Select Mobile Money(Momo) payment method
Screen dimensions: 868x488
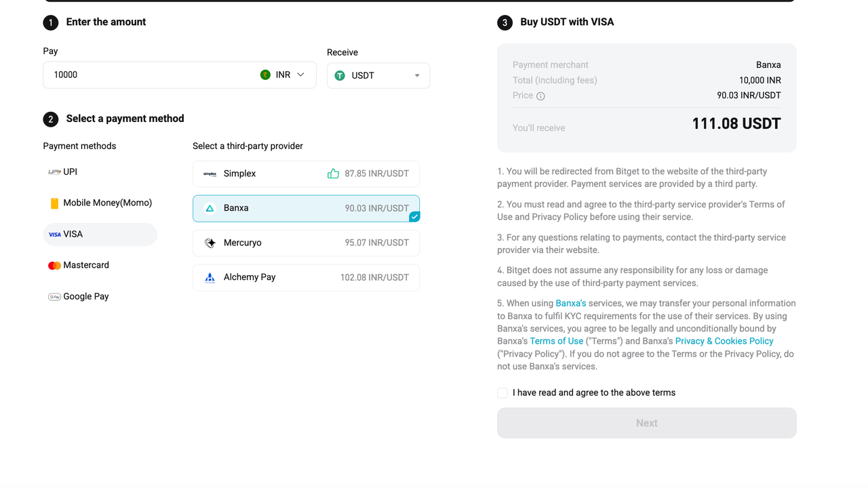coord(100,203)
